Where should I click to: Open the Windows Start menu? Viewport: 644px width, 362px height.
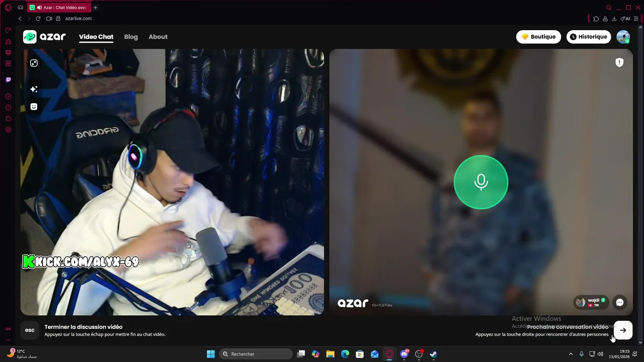(x=211, y=354)
